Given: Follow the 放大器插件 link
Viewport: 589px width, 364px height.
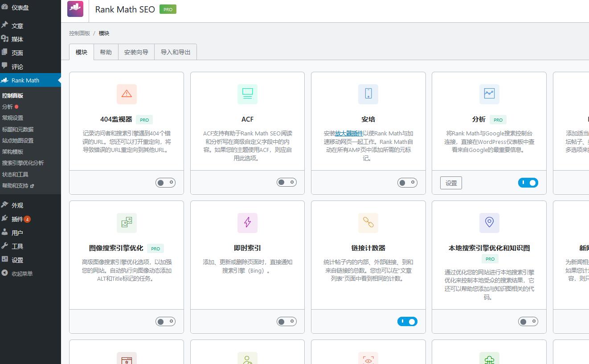Looking at the screenshot, I should coord(349,133).
